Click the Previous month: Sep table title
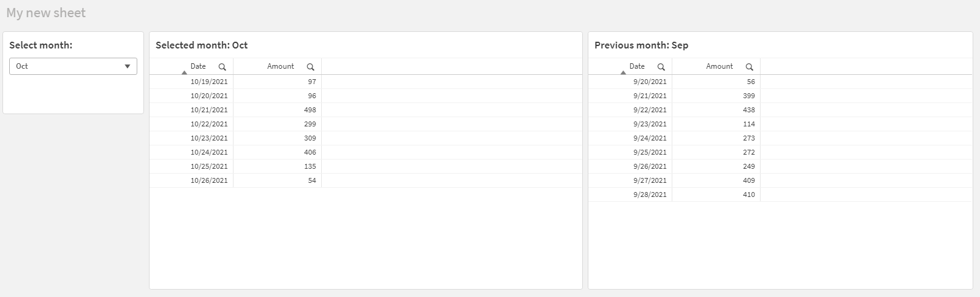The height and width of the screenshot is (297, 980). [641, 45]
